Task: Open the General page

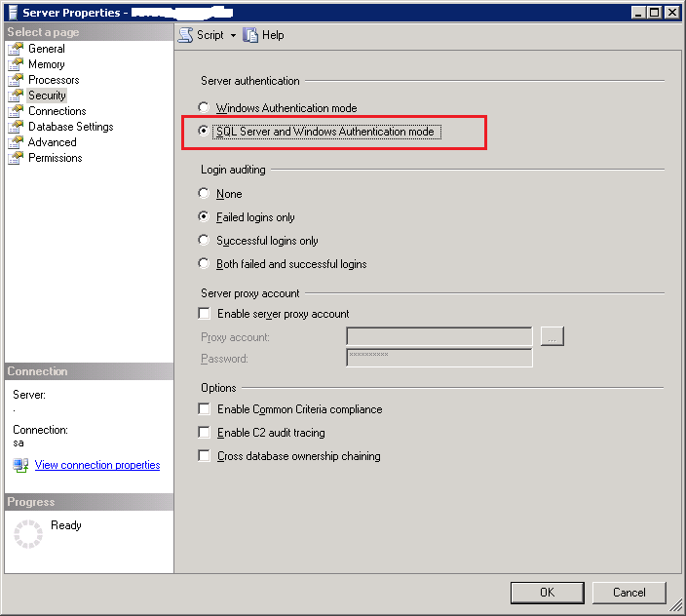Action: (x=47, y=49)
